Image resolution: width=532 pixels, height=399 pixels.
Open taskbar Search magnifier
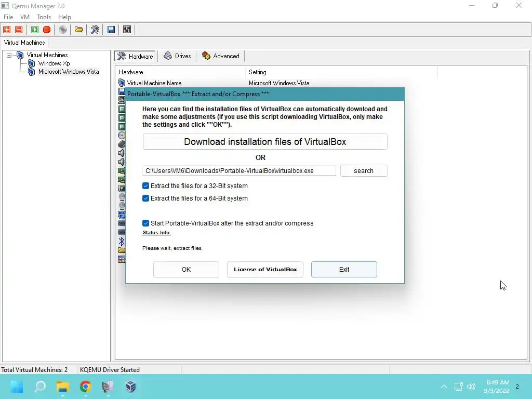[40, 387]
